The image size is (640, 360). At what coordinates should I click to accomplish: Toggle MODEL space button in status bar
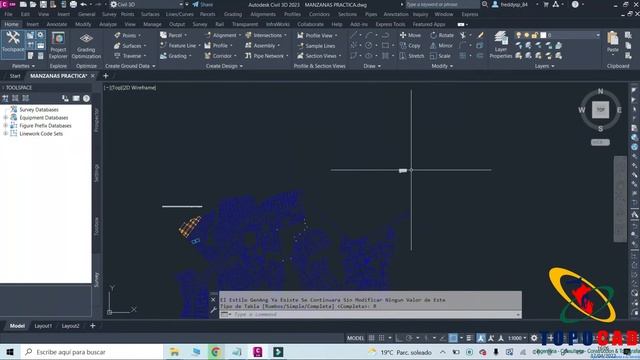(356, 338)
